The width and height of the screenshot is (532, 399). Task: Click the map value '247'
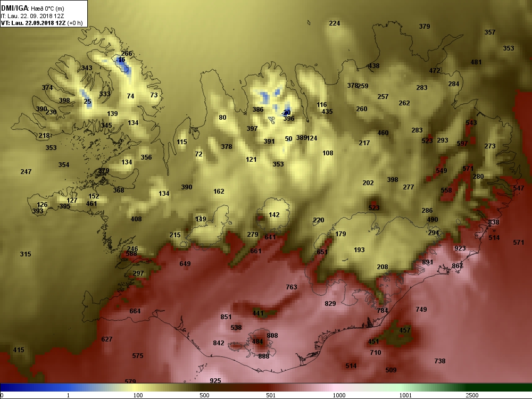[26, 171]
